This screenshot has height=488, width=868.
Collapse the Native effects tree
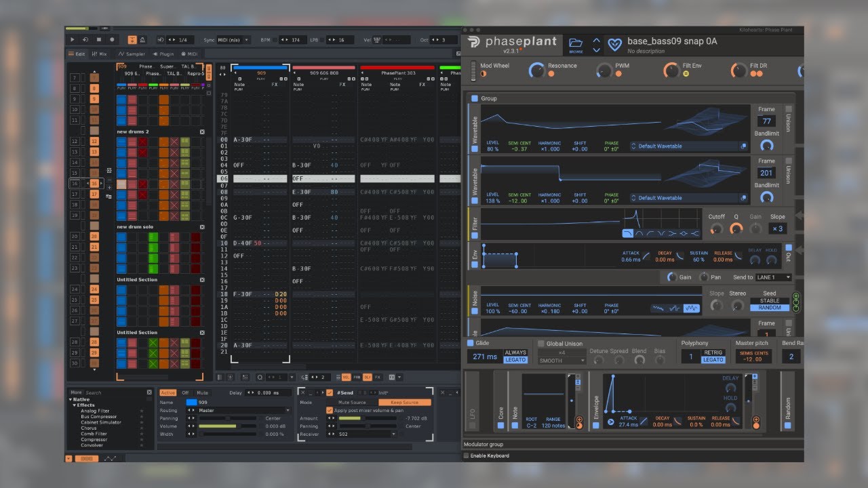click(70, 400)
